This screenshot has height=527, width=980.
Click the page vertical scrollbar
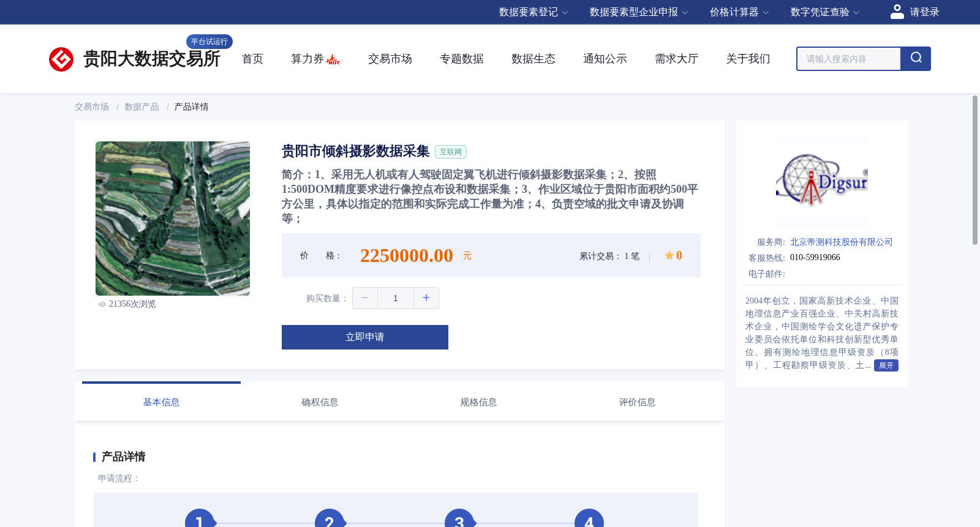coord(975,170)
